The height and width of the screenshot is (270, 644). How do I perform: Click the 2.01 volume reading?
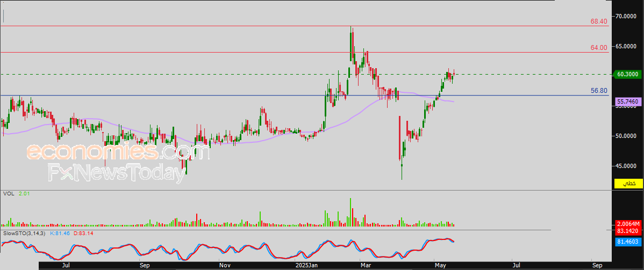tap(24, 193)
